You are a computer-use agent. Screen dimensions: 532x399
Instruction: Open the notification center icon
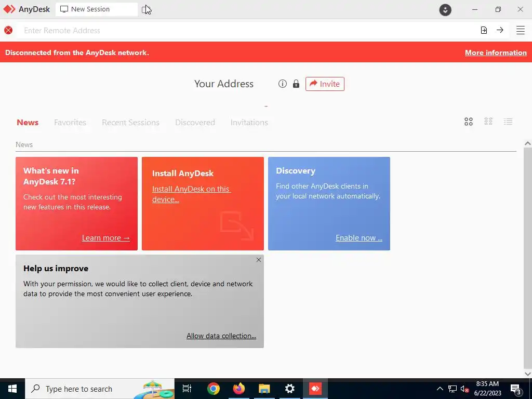coord(516,389)
